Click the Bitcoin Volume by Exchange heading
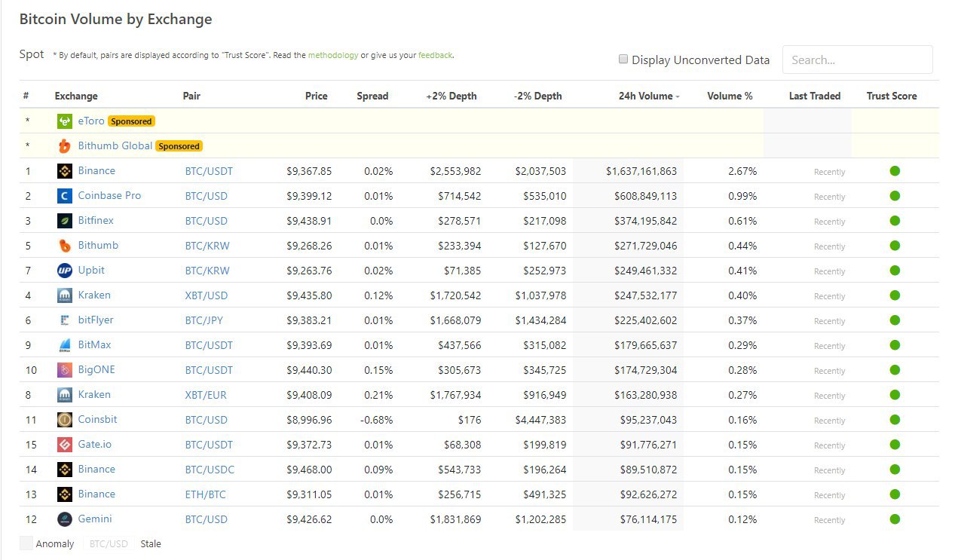The image size is (955, 560). pos(115,20)
